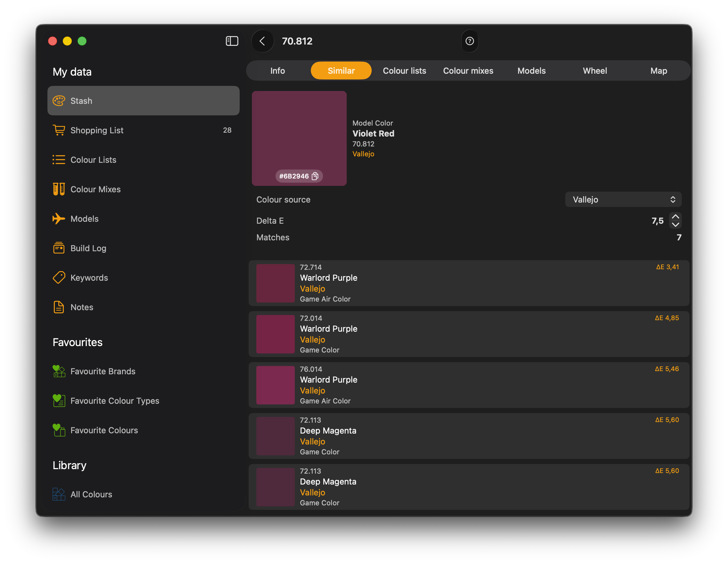728x564 pixels.
Task: Click the ΔE 4,85 label
Action: pos(667,318)
